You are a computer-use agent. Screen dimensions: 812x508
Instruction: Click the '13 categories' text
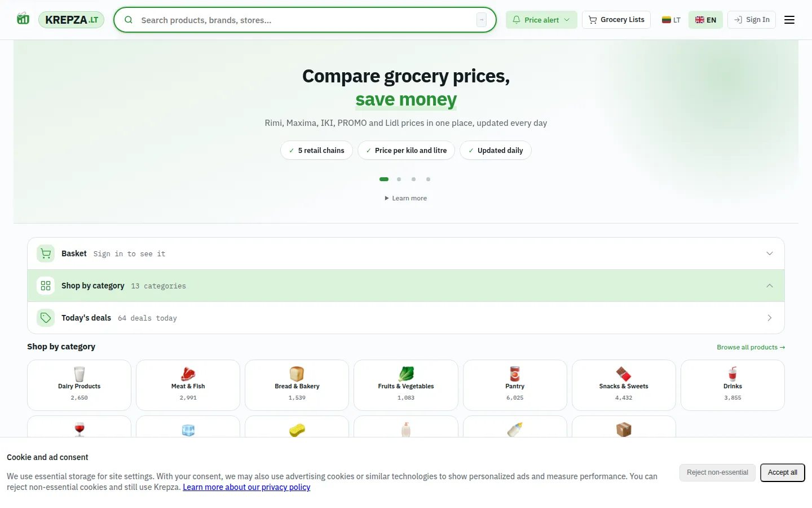(x=158, y=286)
